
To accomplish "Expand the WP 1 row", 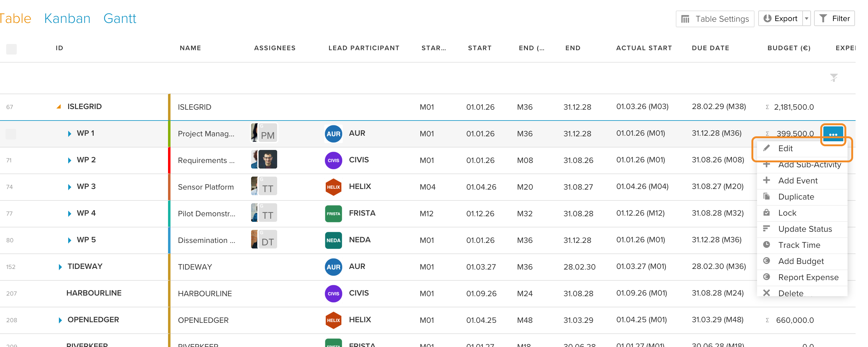I will point(69,134).
